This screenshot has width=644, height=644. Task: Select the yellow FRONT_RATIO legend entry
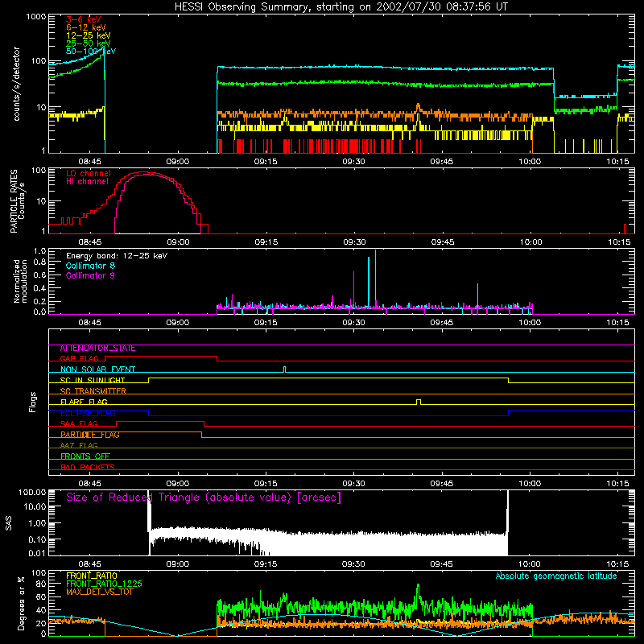coord(92,576)
